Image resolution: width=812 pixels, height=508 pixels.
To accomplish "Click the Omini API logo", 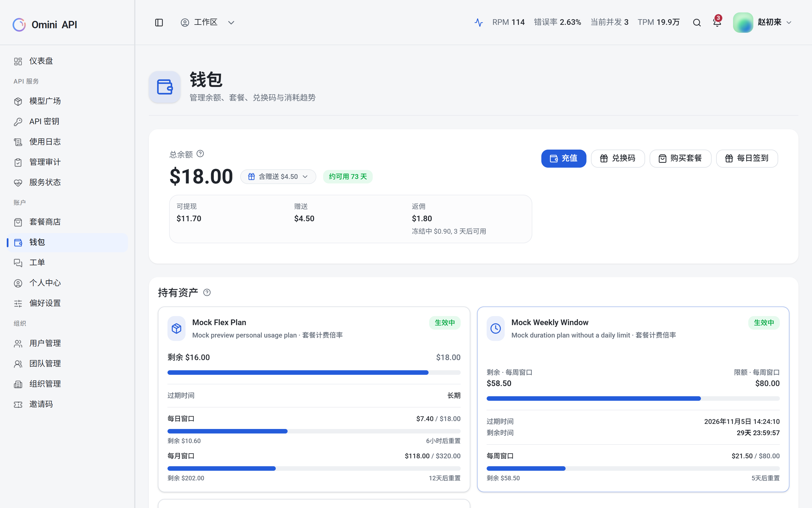I will 45,25.
